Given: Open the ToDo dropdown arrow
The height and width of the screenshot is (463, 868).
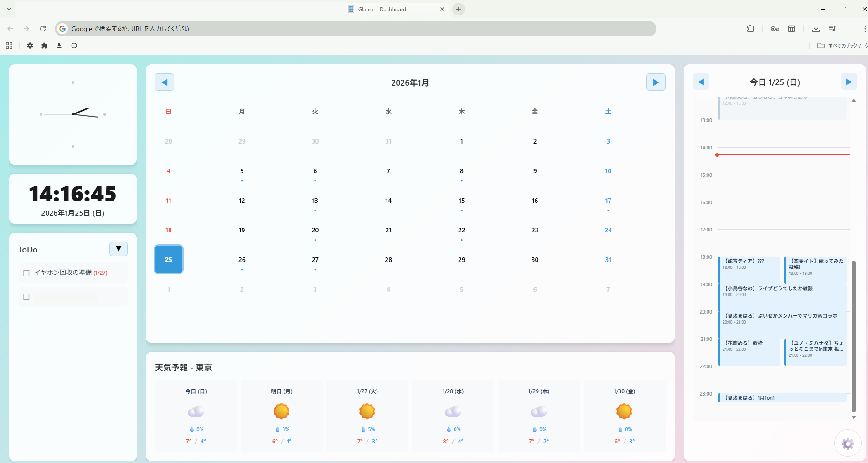Looking at the screenshot, I should click(x=118, y=249).
